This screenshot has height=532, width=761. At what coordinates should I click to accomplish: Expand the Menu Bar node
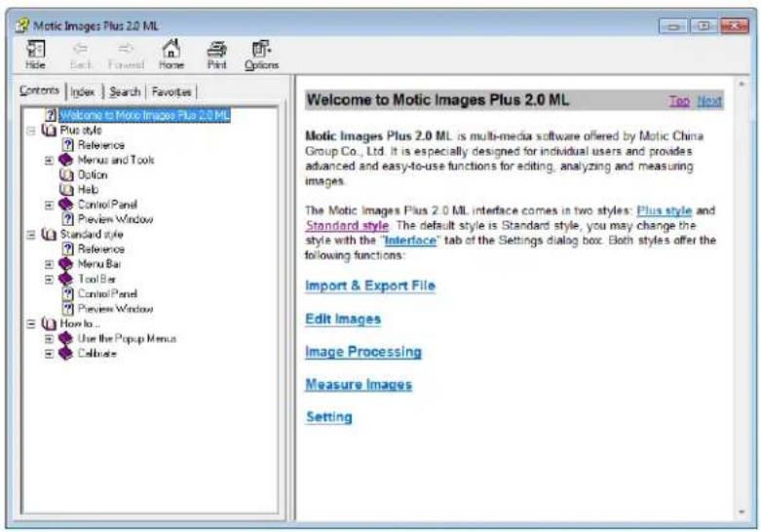coord(49,264)
